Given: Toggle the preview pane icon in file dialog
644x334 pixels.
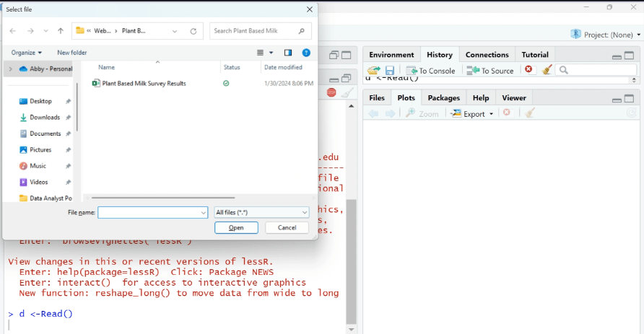Looking at the screenshot, I should point(288,53).
